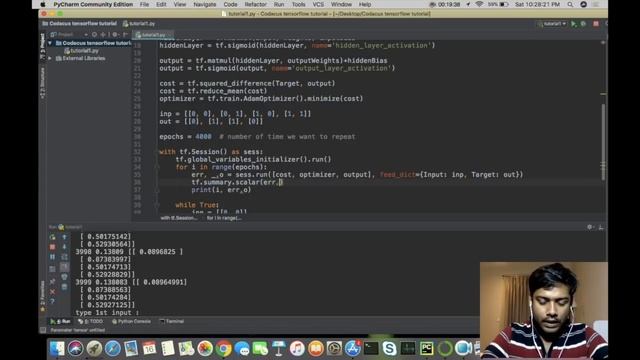Viewport: 640px width, 360px height.
Task: Open the VCS menu
Action: [x=318, y=4]
